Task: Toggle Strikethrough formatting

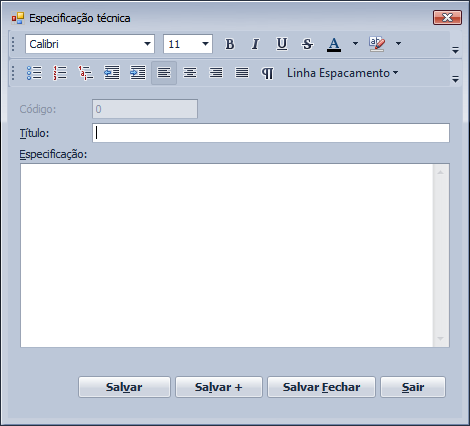Action: [x=307, y=44]
